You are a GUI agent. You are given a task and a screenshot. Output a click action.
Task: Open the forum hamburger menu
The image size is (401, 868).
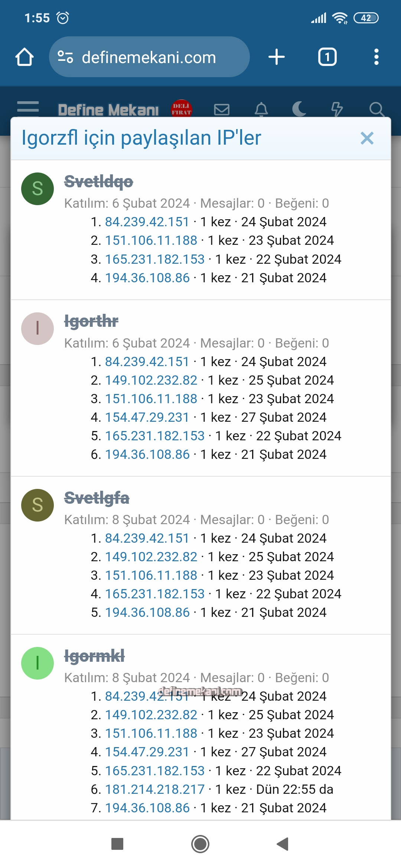pyautogui.click(x=28, y=109)
